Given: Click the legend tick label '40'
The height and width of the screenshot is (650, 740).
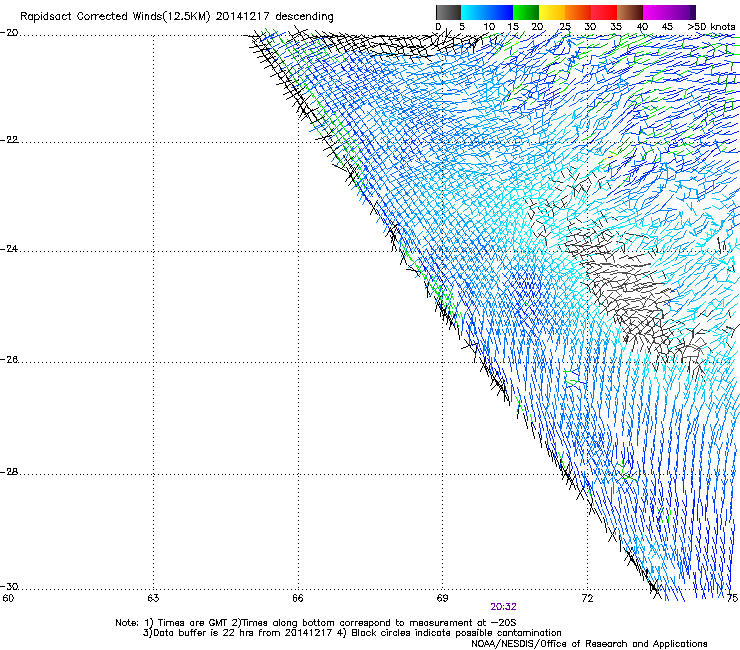Looking at the screenshot, I should pos(642,27).
